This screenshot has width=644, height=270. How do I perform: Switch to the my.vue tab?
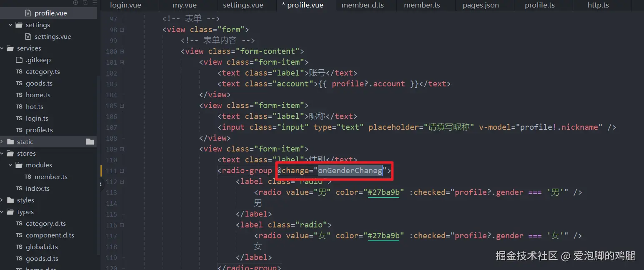pos(185,5)
